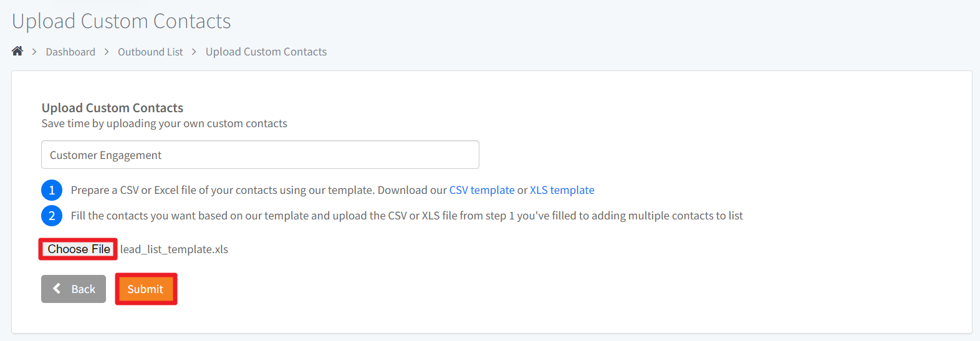
Task: Select the Upload Custom Contacts breadcrumb item
Action: click(x=266, y=52)
